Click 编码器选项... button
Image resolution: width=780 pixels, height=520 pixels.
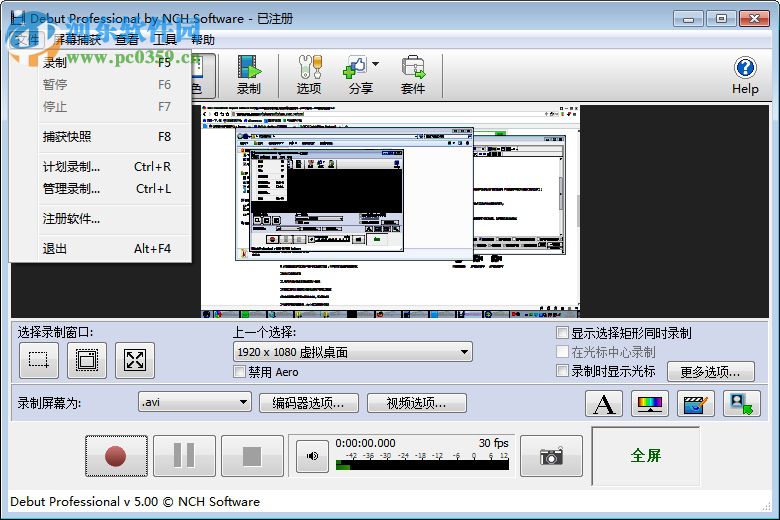[308, 403]
